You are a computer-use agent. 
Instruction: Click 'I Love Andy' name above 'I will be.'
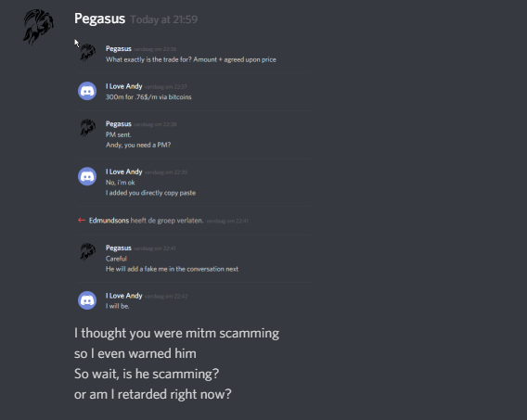click(123, 296)
